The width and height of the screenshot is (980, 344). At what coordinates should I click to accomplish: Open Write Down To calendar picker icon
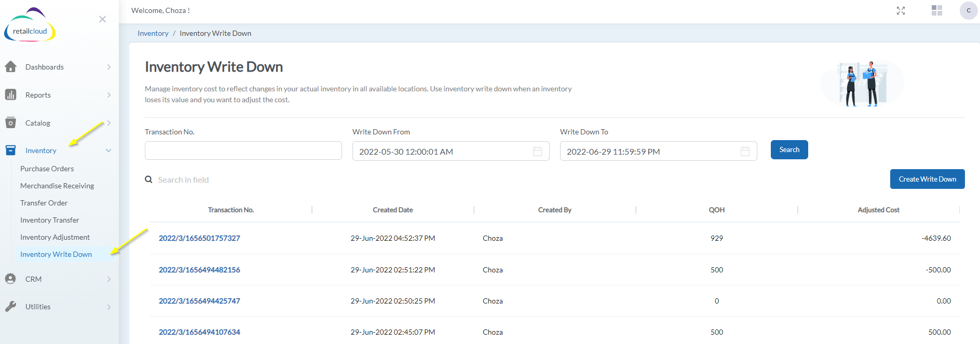(x=745, y=152)
